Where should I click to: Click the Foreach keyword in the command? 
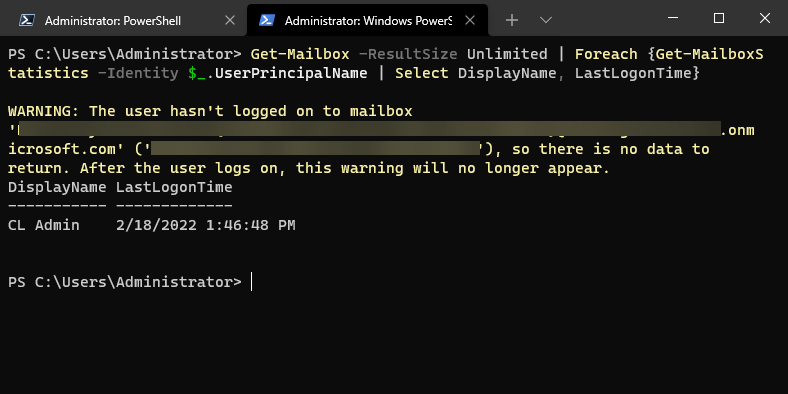(x=606, y=54)
